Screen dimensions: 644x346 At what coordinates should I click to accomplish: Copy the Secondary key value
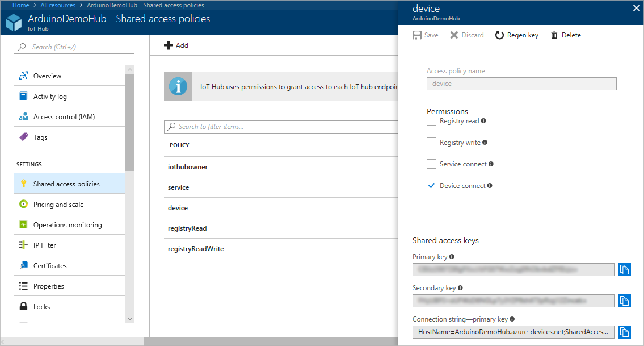(624, 301)
